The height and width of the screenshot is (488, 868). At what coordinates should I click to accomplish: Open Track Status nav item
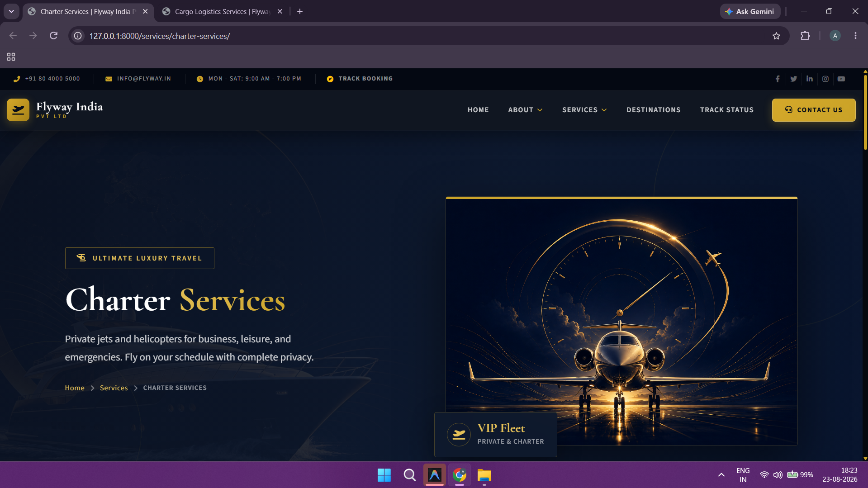pyautogui.click(x=727, y=110)
